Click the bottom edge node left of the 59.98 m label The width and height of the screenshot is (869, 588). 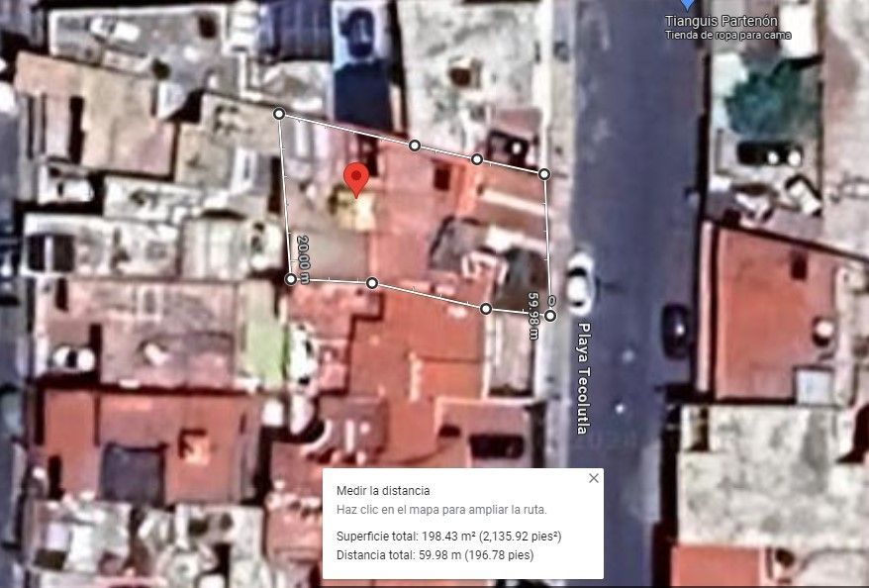486,309
